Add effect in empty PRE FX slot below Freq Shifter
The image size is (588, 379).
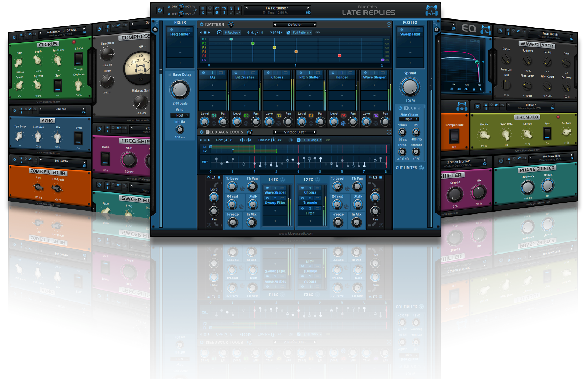pyautogui.click(x=180, y=42)
